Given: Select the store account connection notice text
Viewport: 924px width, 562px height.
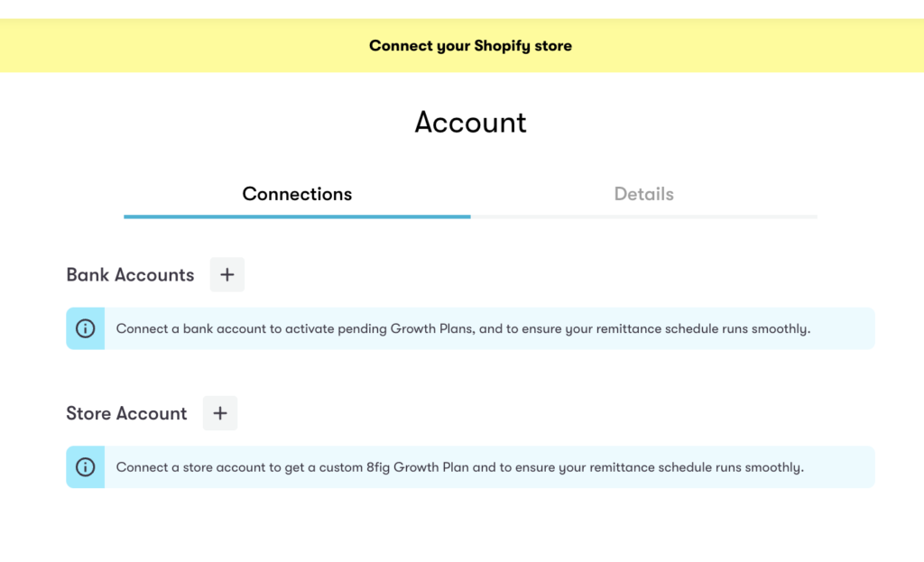Looking at the screenshot, I should 459,467.
